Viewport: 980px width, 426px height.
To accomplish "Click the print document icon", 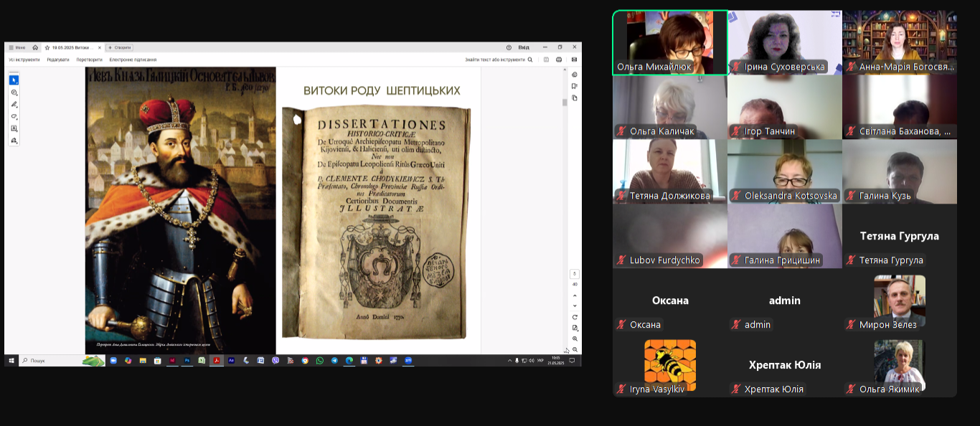I will tap(559, 60).
